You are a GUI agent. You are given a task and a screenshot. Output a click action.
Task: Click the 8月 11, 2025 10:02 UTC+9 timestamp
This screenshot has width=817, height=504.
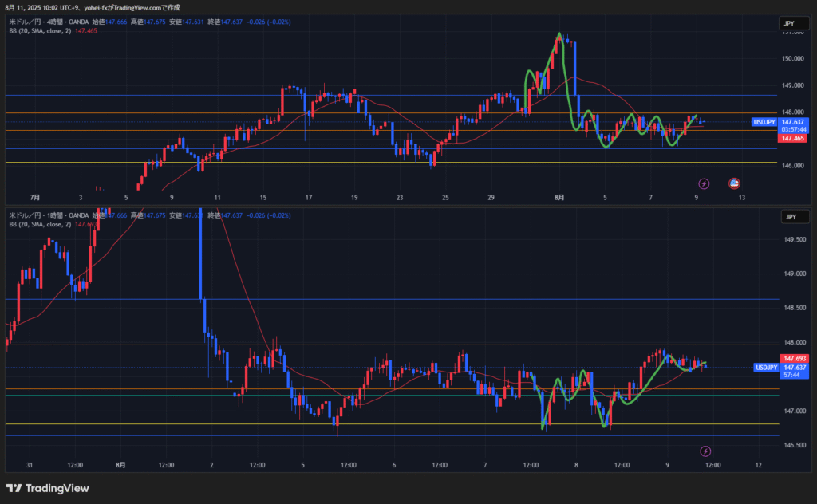point(41,8)
